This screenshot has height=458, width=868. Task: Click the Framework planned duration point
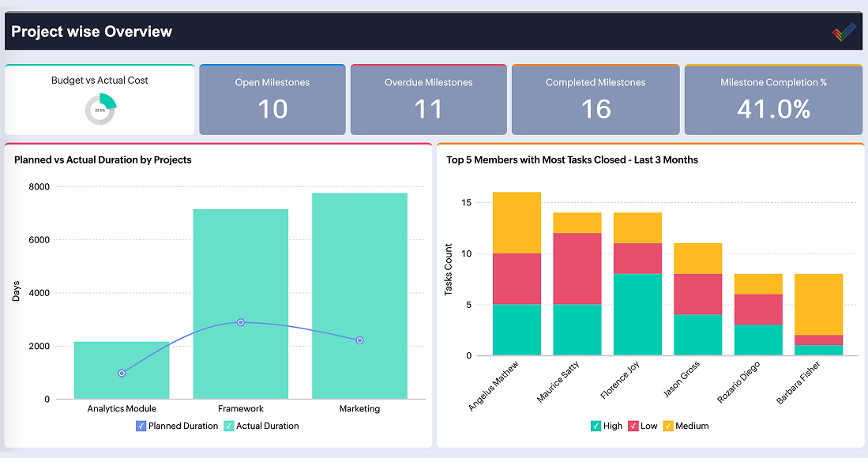pyautogui.click(x=241, y=322)
